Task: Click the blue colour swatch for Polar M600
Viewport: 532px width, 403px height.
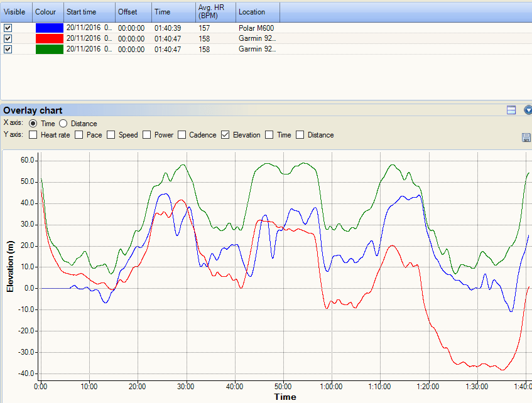Action: pyautogui.click(x=49, y=28)
